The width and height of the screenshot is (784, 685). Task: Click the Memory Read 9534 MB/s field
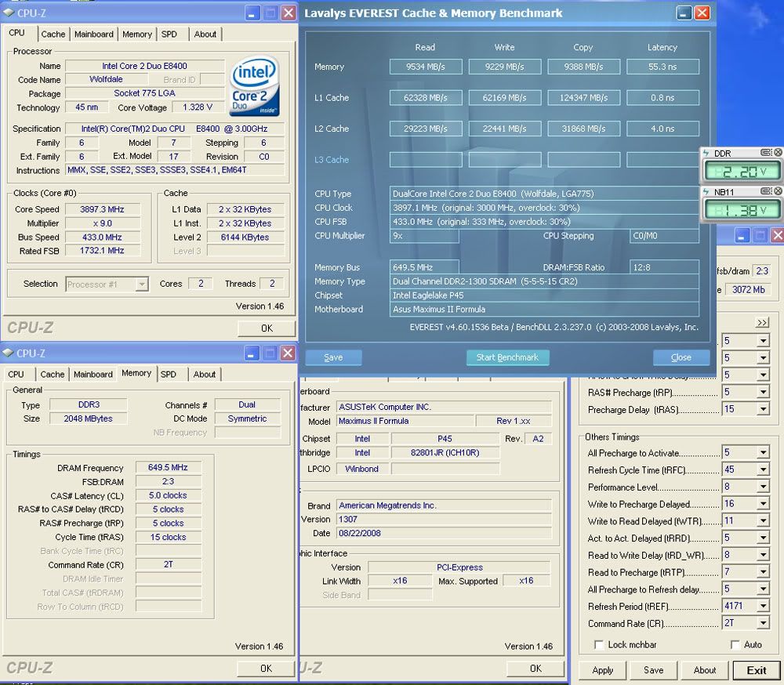coord(426,67)
